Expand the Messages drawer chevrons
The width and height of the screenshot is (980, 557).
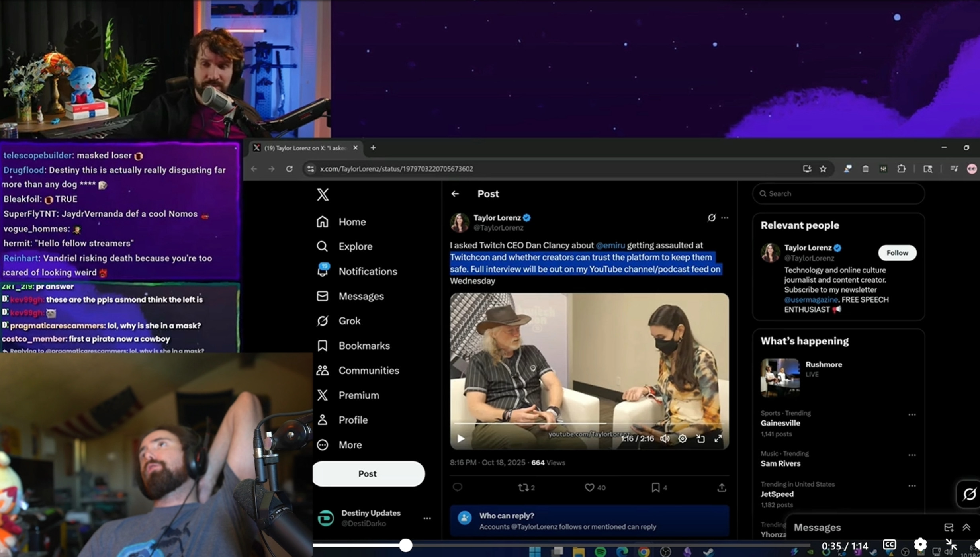[x=966, y=527]
